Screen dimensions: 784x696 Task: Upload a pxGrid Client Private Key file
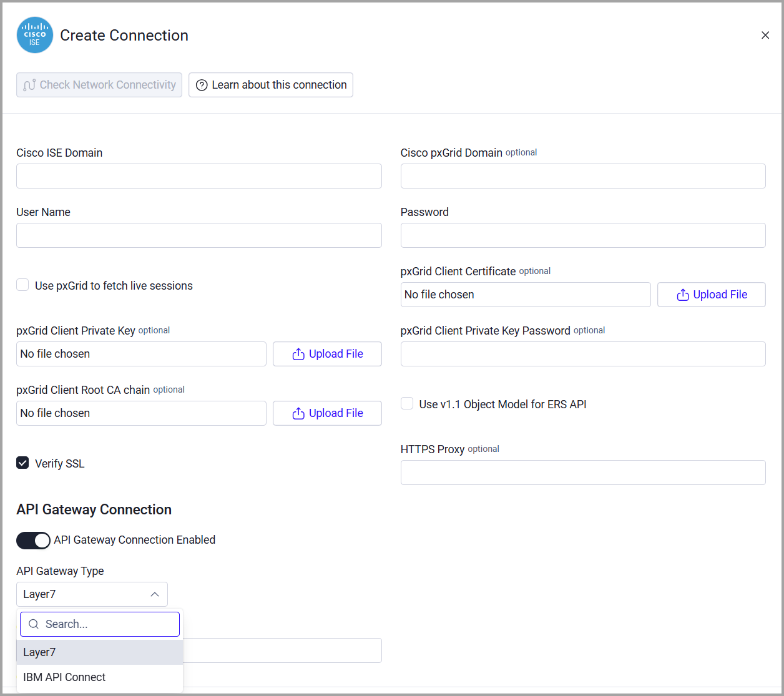[x=327, y=354]
